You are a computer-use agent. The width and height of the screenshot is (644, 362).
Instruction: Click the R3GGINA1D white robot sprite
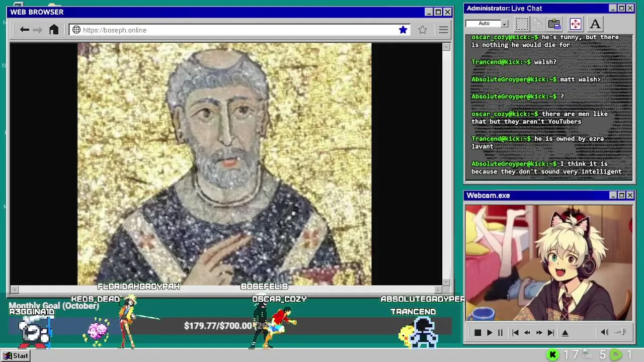[x=34, y=332]
